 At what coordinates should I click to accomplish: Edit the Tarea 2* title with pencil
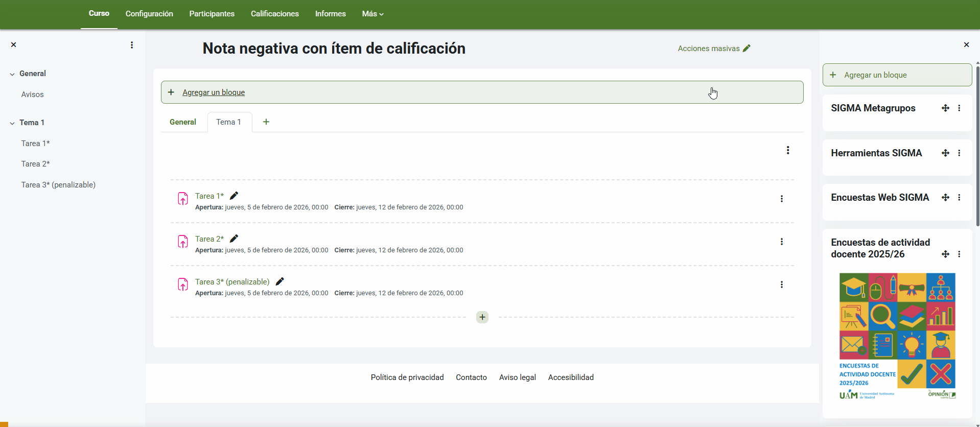(234, 239)
